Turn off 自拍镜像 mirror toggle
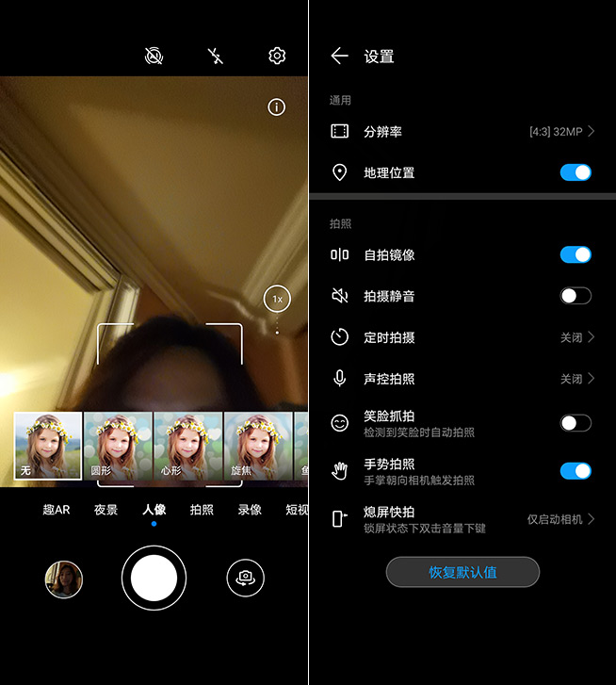This screenshot has width=616, height=685. coord(575,254)
